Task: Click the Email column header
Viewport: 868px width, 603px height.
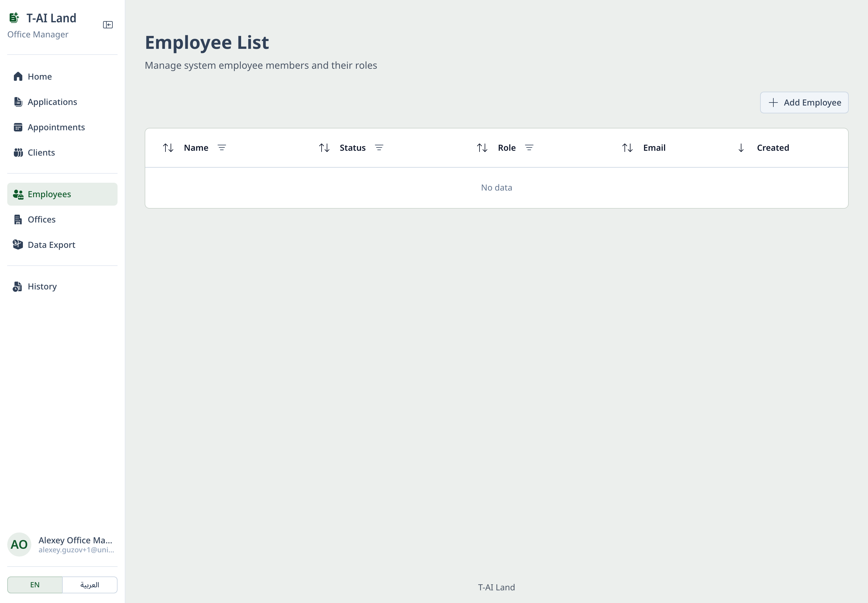Action: (654, 148)
